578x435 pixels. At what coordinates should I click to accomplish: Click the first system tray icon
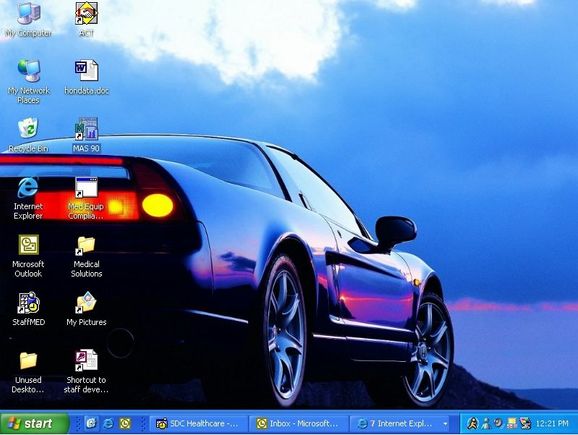click(x=472, y=424)
